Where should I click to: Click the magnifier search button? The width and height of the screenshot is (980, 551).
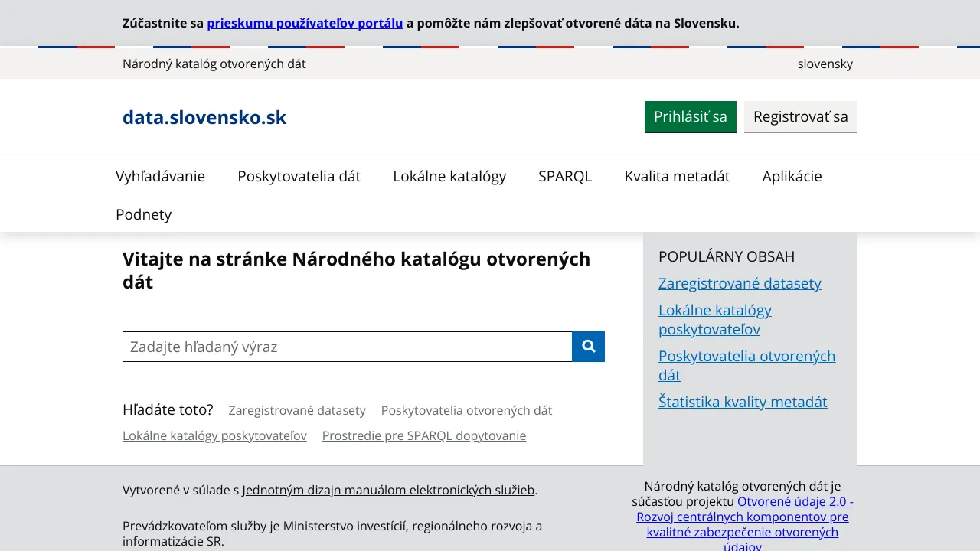pos(588,347)
